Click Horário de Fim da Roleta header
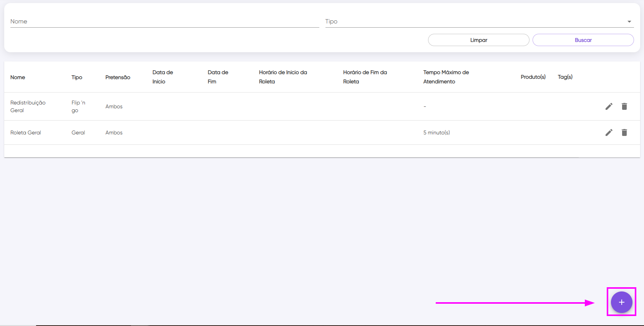 (x=365, y=77)
